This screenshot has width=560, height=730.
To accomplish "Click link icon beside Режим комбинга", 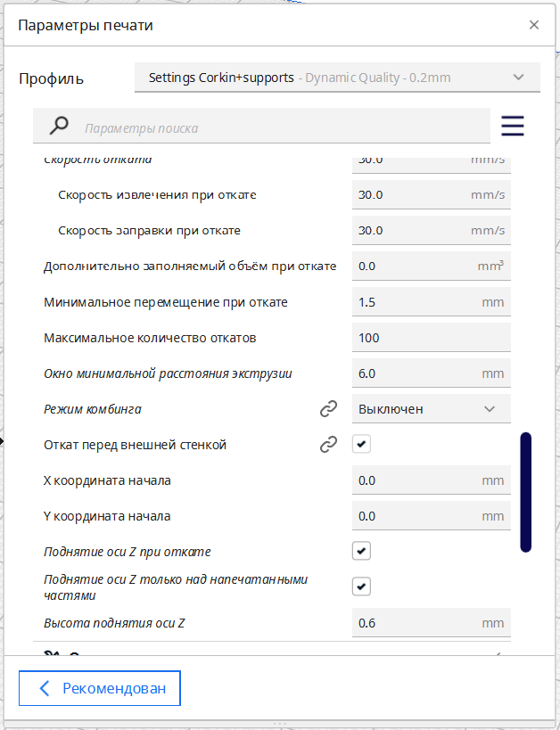I will (x=329, y=409).
